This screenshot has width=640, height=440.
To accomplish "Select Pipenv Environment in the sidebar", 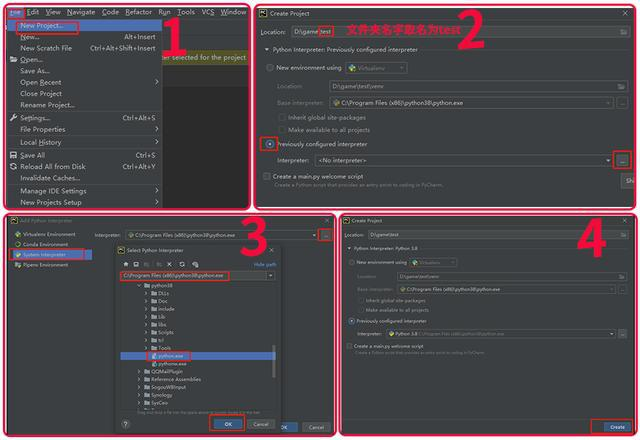I will [x=45, y=265].
